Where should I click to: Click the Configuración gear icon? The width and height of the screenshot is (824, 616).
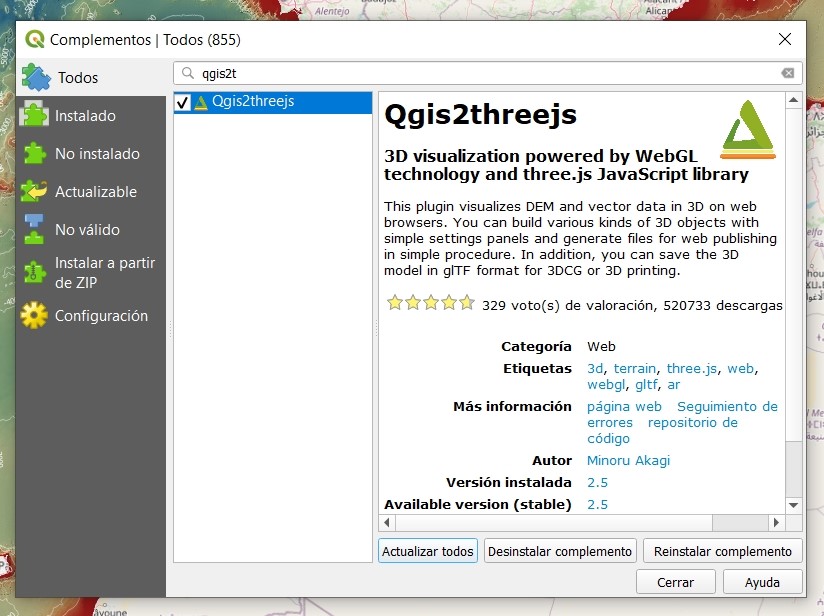[34, 315]
